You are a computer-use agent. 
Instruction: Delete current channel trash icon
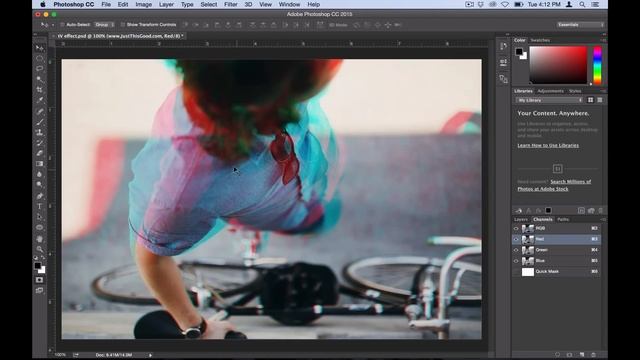point(593,355)
